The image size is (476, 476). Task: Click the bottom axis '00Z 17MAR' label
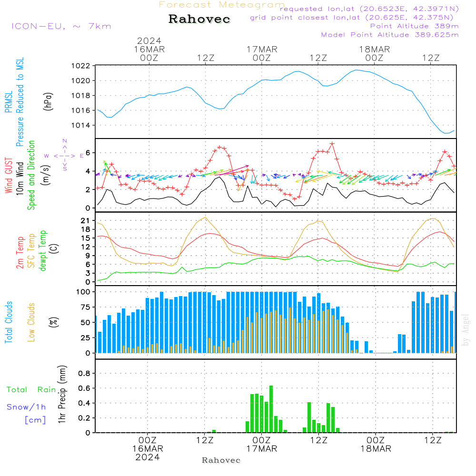261,445
